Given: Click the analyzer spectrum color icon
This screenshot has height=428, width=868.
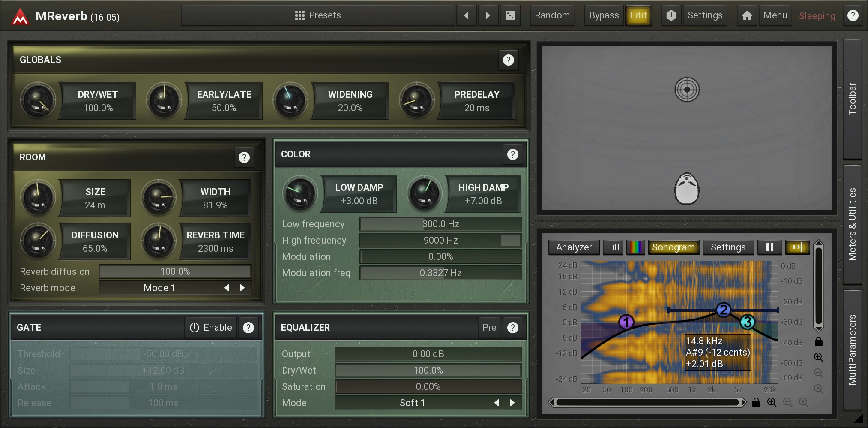Looking at the screenshot, I should tap(635, 247).
